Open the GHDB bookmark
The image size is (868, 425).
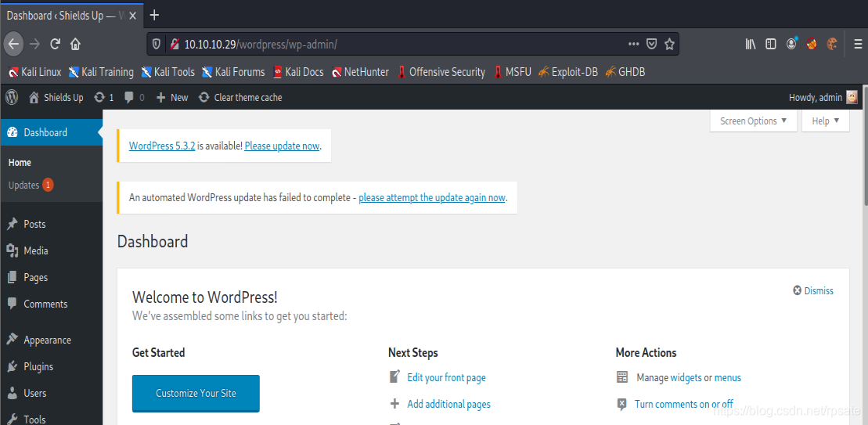click(625, 72)
